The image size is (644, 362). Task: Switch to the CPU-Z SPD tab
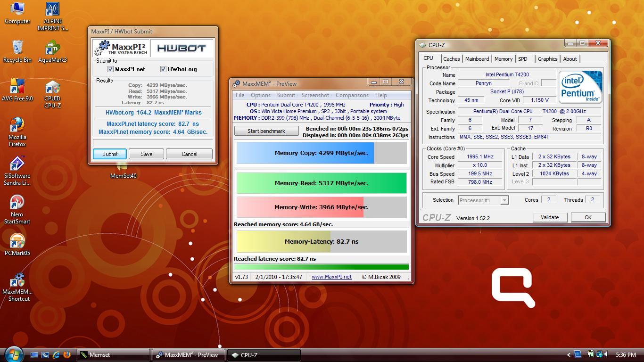[522, 59]
